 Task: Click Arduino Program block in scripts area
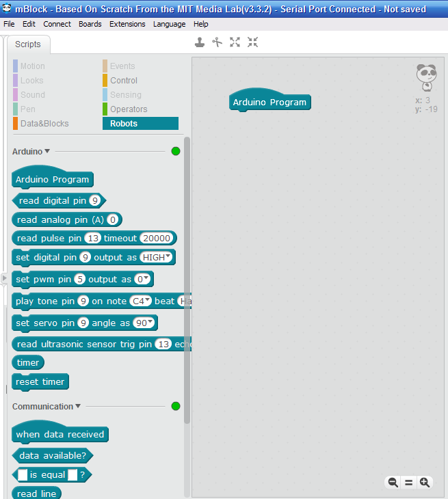(269, 100)
